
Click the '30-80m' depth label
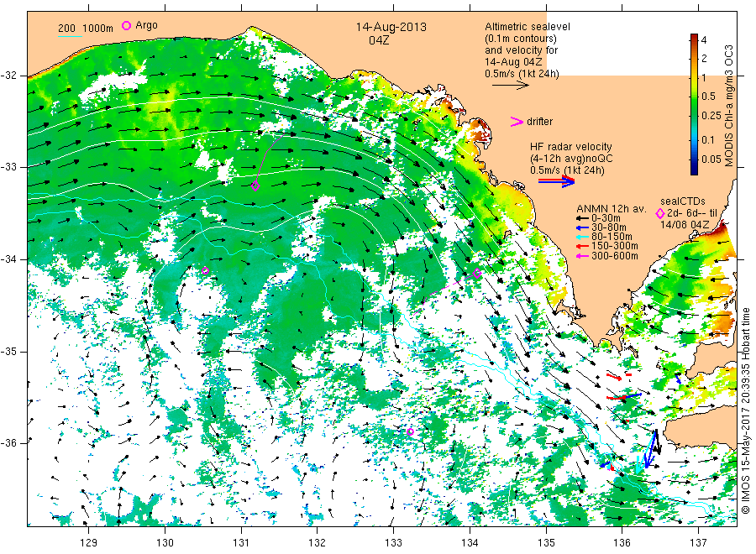609,227
